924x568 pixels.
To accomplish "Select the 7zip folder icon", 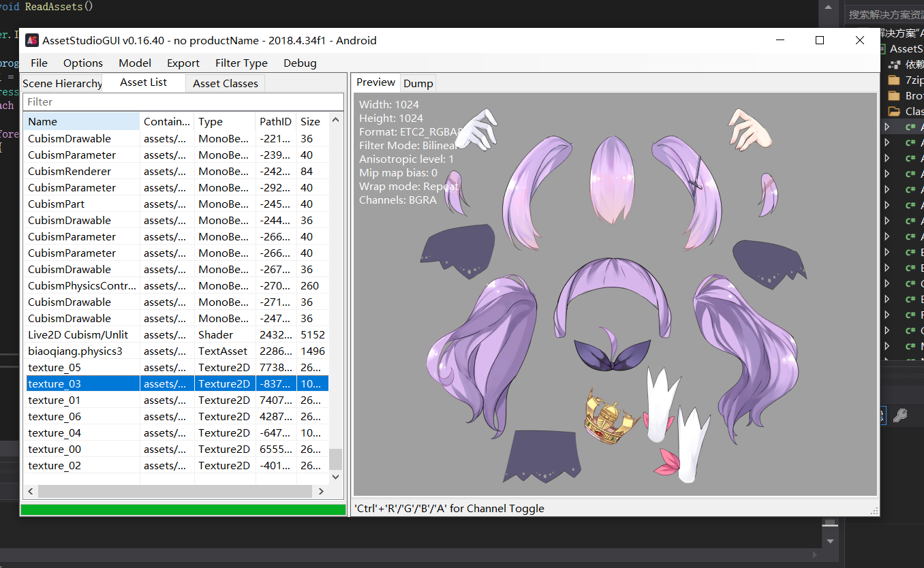I will tap(894, 80).
